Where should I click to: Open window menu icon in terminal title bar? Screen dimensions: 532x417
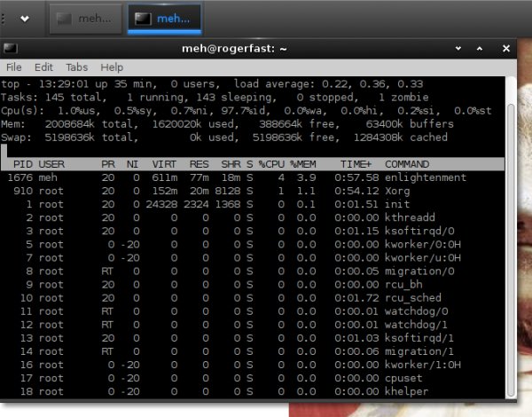pos(10,48)
